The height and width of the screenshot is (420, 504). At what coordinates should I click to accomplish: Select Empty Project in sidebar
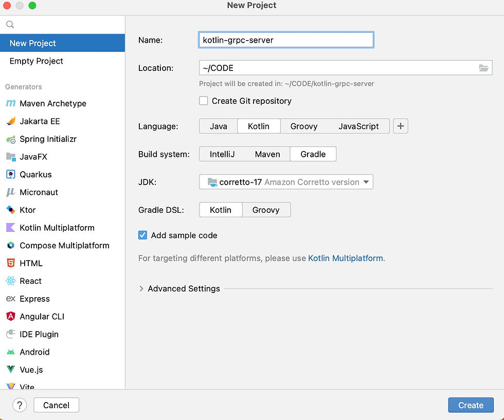tap(62, 61)
